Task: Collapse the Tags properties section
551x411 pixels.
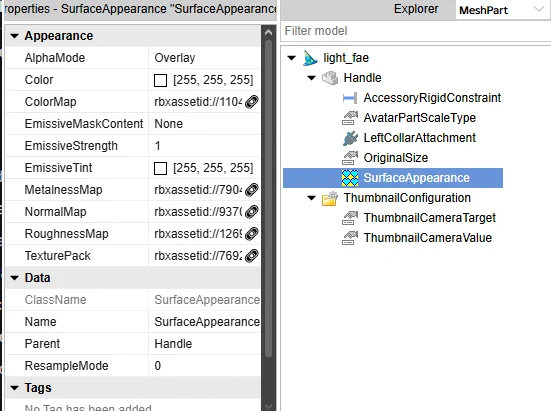Action: 14,388
